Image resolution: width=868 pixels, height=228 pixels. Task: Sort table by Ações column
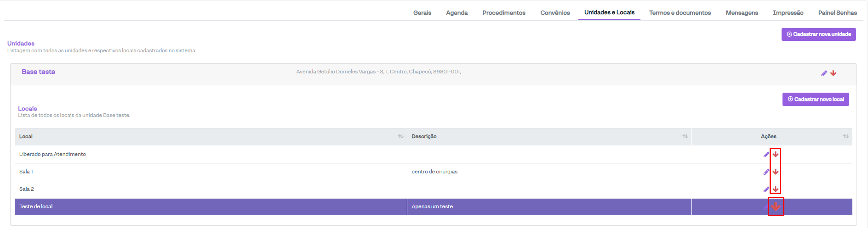845,137
